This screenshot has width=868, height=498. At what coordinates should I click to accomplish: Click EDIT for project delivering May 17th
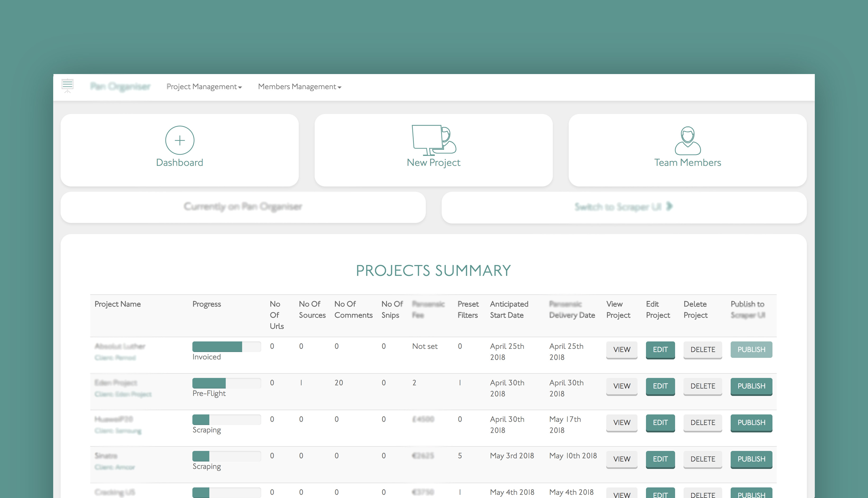(660, 423)
